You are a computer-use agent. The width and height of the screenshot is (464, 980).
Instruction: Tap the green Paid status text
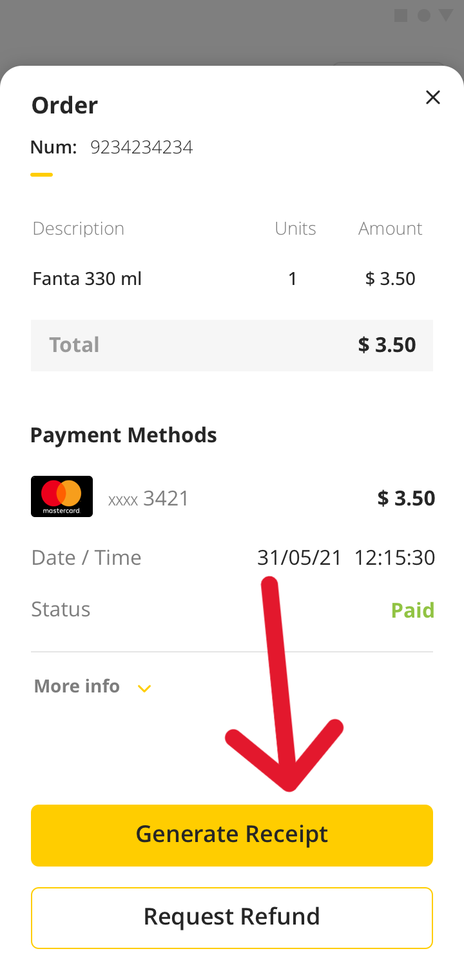413,610
